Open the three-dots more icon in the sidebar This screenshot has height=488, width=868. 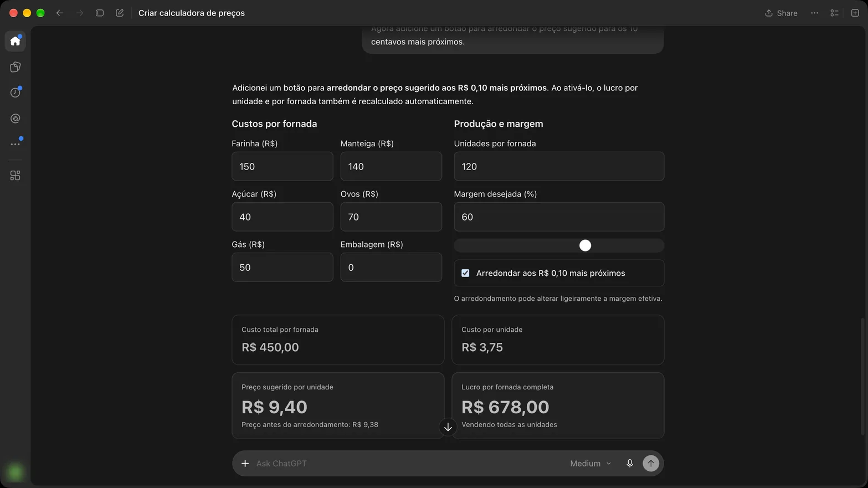coord(16,144)
